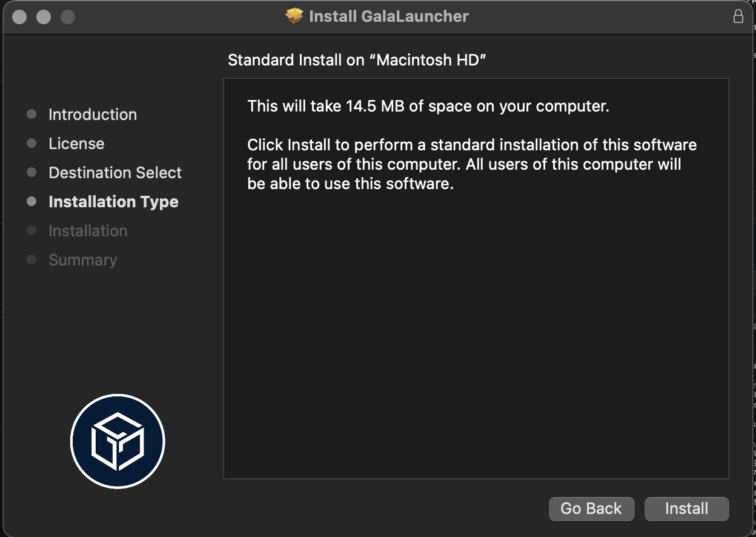The height and width of the screenshot is (537, 756).
Task: Click the lock icon in title bar
Action: tap(738, 16)
